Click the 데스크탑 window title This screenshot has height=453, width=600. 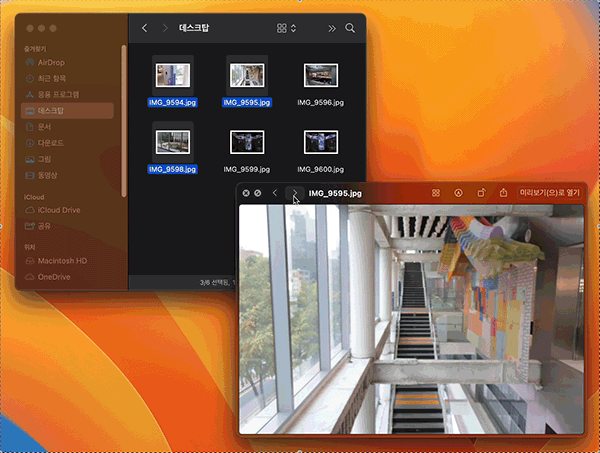click(194, 28)
